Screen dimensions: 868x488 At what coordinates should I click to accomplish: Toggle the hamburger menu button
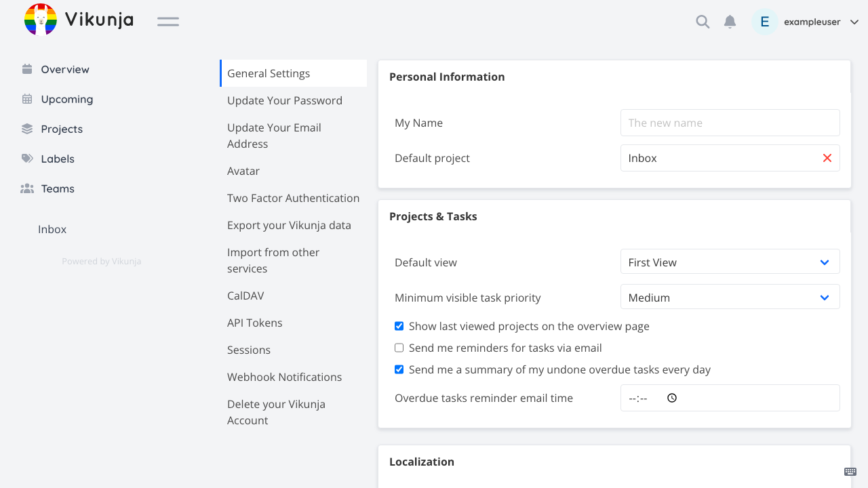click(x=168, y=22)
